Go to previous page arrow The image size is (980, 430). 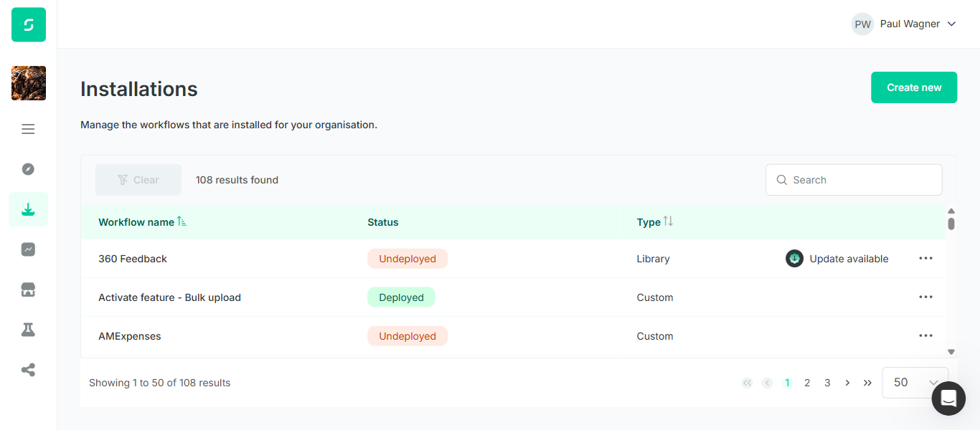point(767,383)
